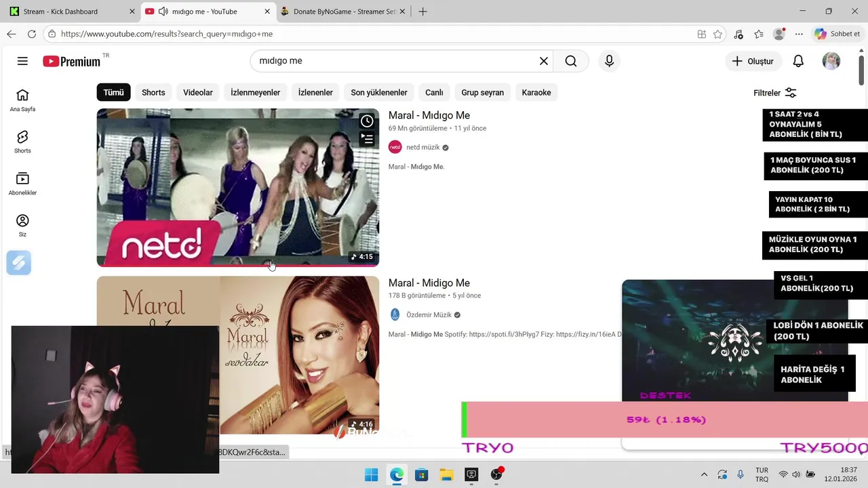Add first video to queue icon
868x488 pixels.
pos(367,139)
